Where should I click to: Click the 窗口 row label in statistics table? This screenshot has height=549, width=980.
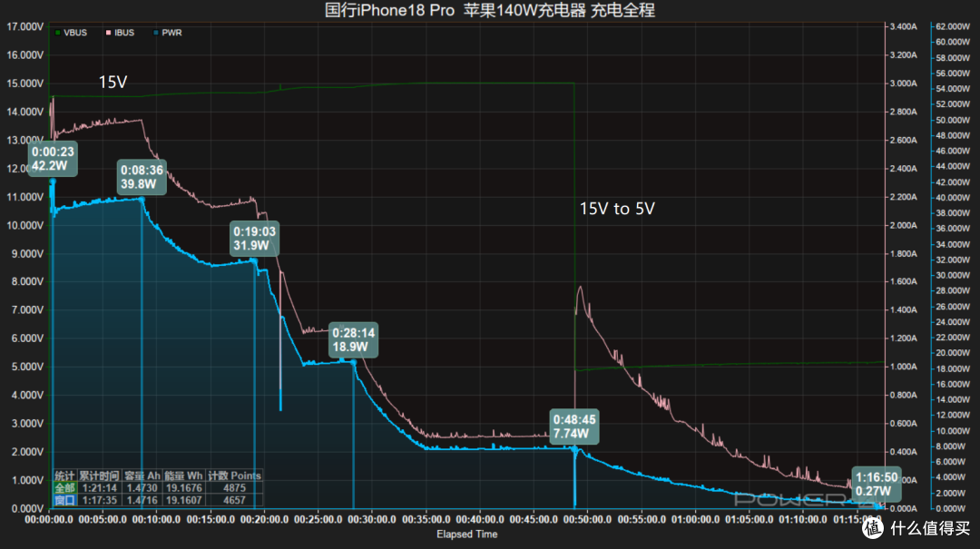[x=64, y=500]
